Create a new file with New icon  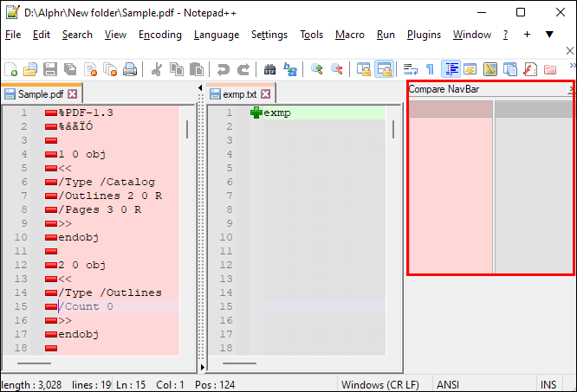(x=10, y=69)
